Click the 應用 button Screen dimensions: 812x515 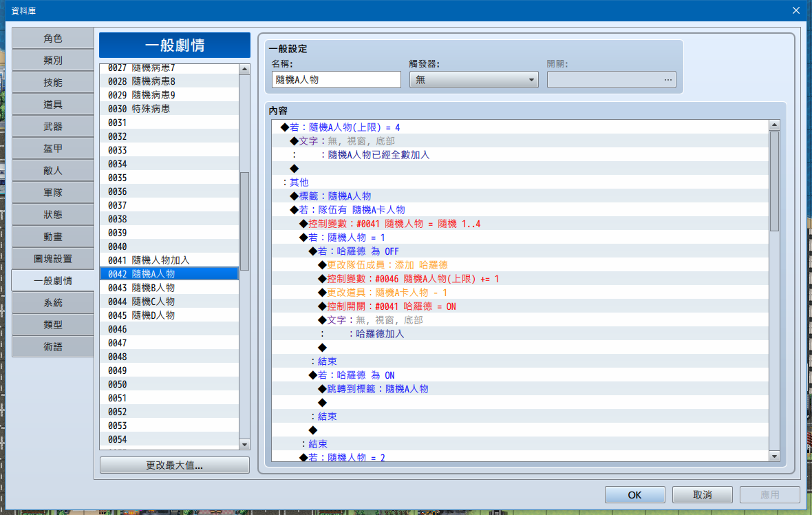tap(769, 495)
